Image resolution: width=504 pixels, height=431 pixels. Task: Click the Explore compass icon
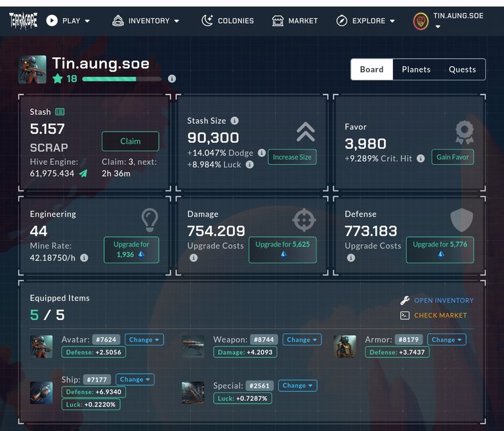click(342, 21)
